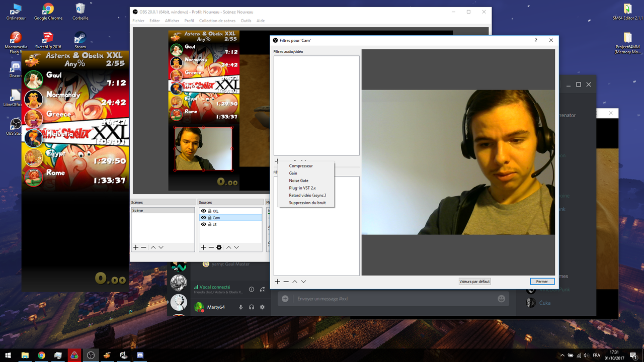This screenshot has height=362, width=644.
Task: Open the Outils menu in OBS
Action: point(246,21)
